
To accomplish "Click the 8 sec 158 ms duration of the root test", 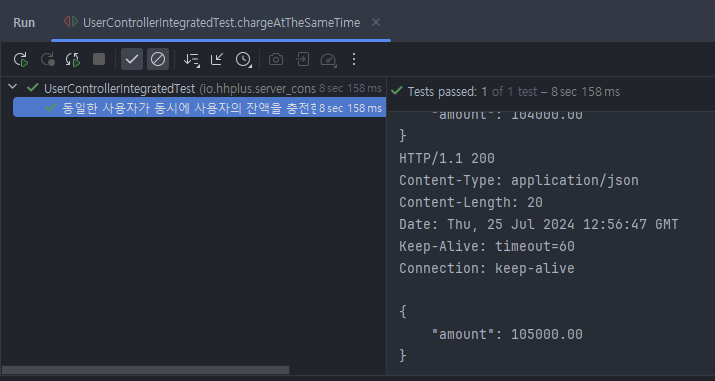I will (350, 88).
